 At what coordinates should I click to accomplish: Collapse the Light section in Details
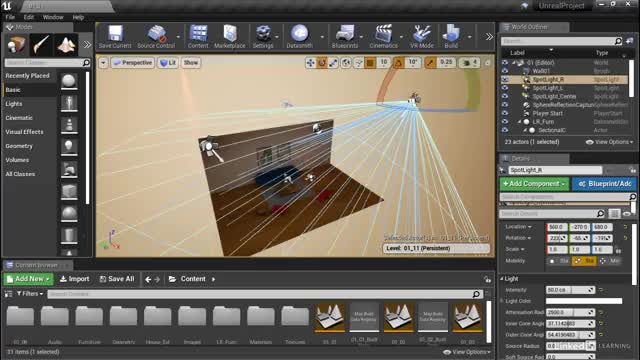502,279
